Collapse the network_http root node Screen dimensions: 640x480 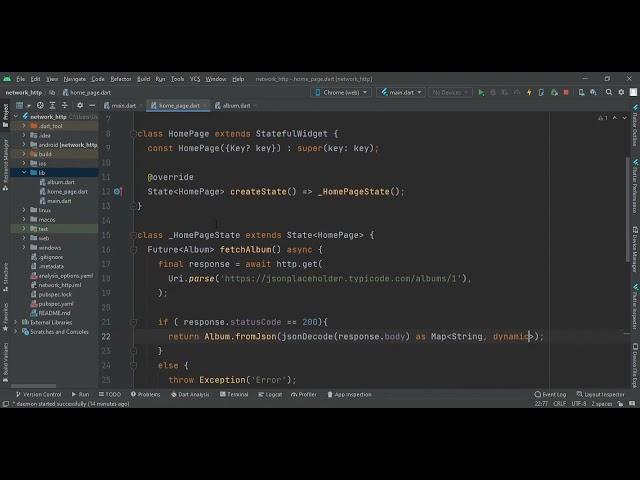click(16, 117)
